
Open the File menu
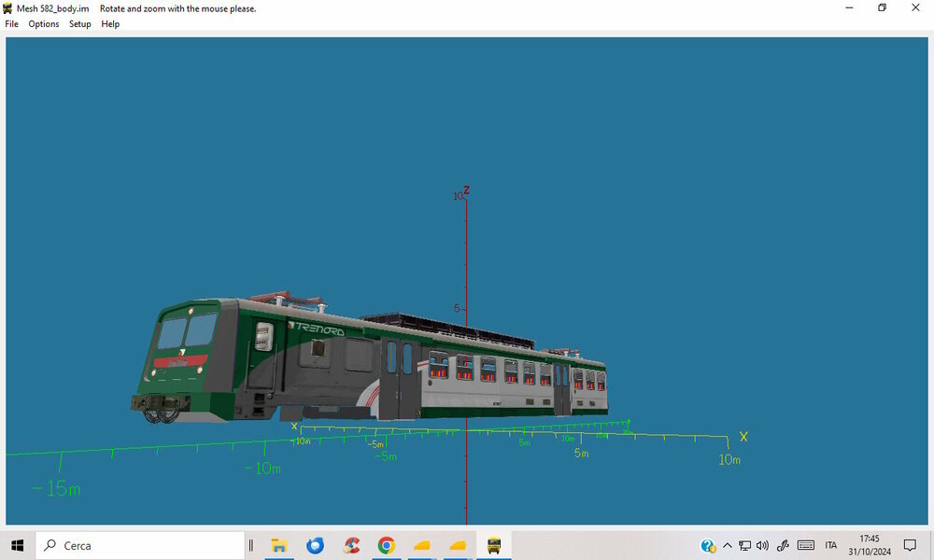11,24
